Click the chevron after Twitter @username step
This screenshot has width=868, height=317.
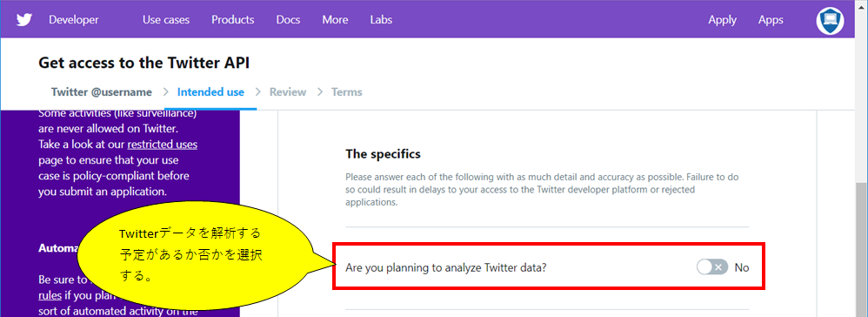point(165,92)
